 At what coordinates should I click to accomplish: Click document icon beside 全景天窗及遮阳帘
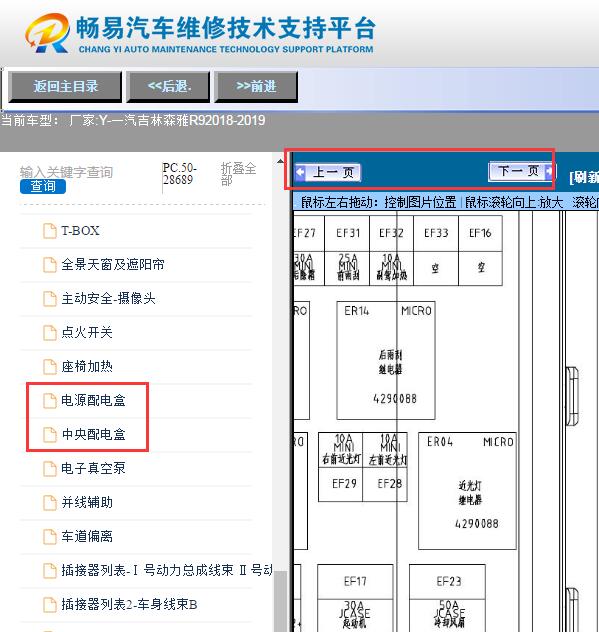pos(50,265)
